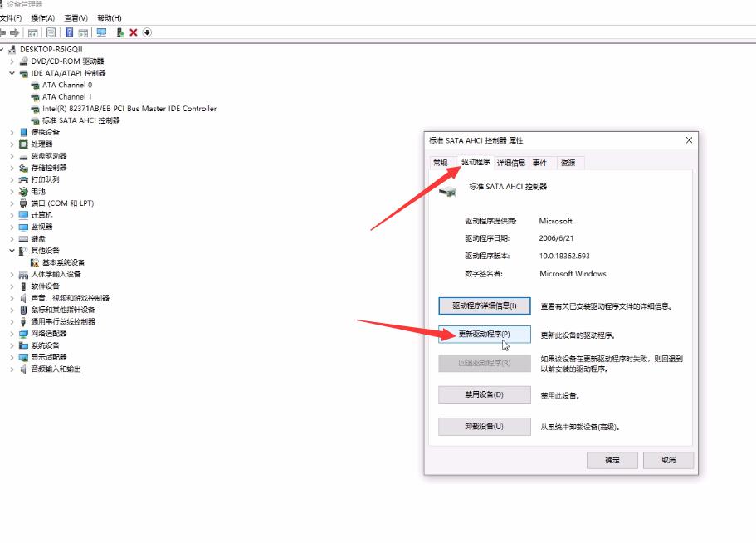Switch to the 详细信息 tab
The height and width of the screenshot is (543, 756).
click(x=511, y=163)
